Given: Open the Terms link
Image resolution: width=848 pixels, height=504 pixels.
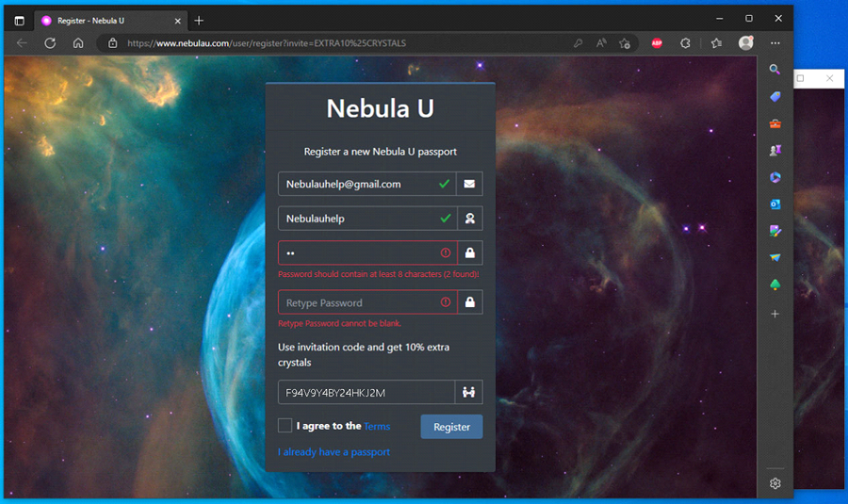Looking at the screenshot, I should [x=377, y=426].
